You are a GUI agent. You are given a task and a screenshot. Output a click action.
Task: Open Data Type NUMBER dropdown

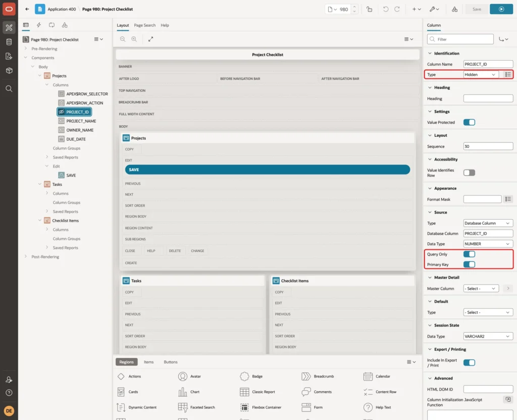click(488, 244)
